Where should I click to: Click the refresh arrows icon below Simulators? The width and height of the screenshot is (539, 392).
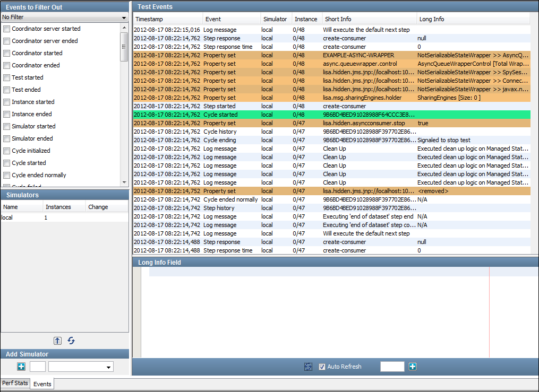71,341
